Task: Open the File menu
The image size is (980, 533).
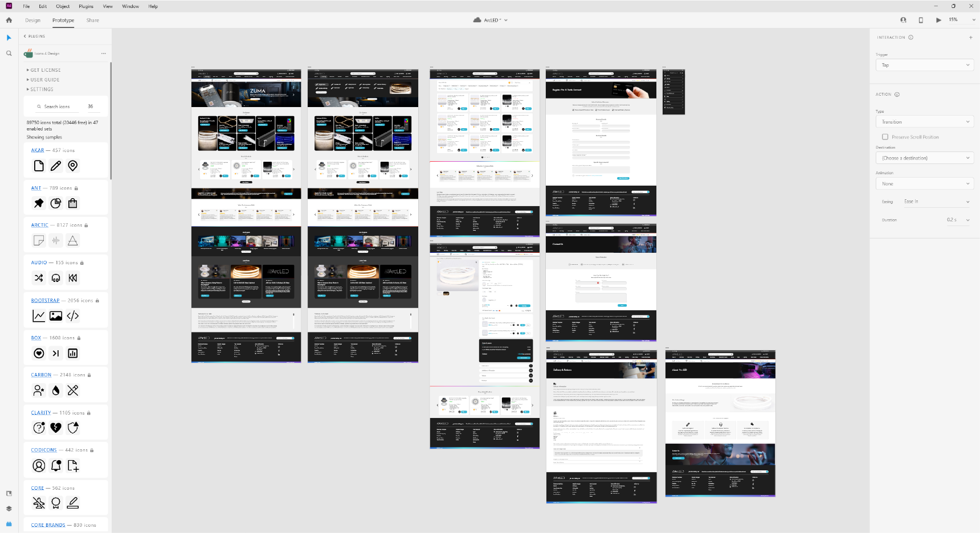Action: pos(26,6)
